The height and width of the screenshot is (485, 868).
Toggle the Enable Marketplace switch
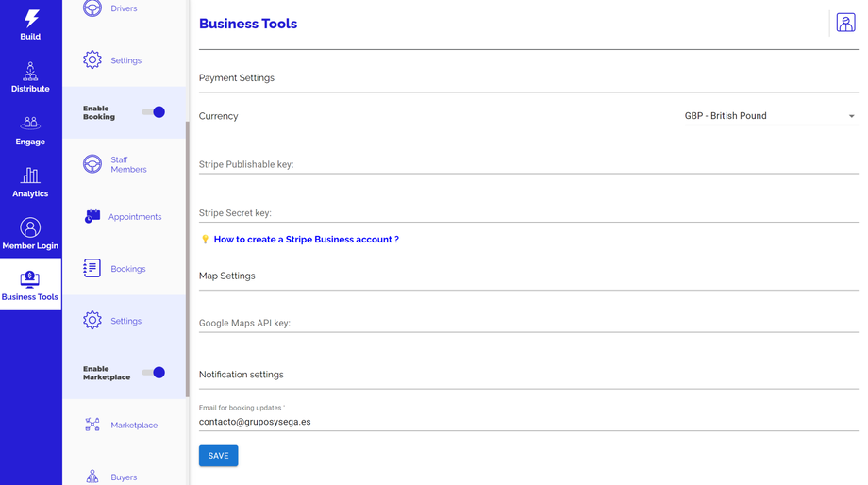click(x=154, y=373)
